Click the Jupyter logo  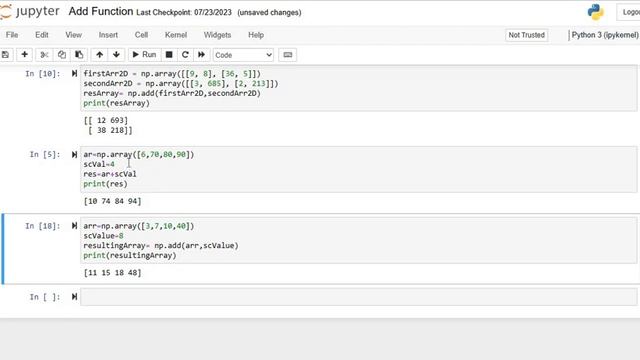point(29,12)
